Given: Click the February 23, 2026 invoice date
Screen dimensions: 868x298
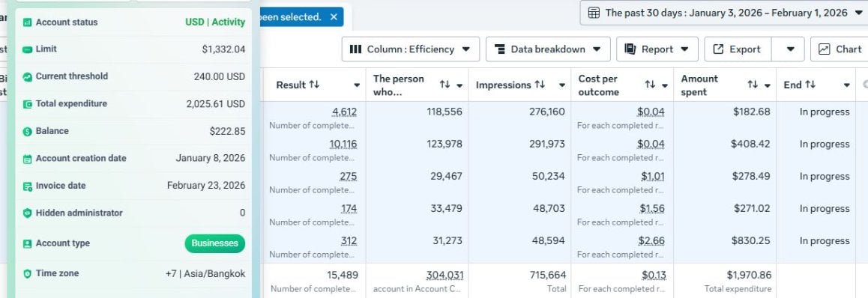Looking at the screenshot, I should [x=206, y=186].
